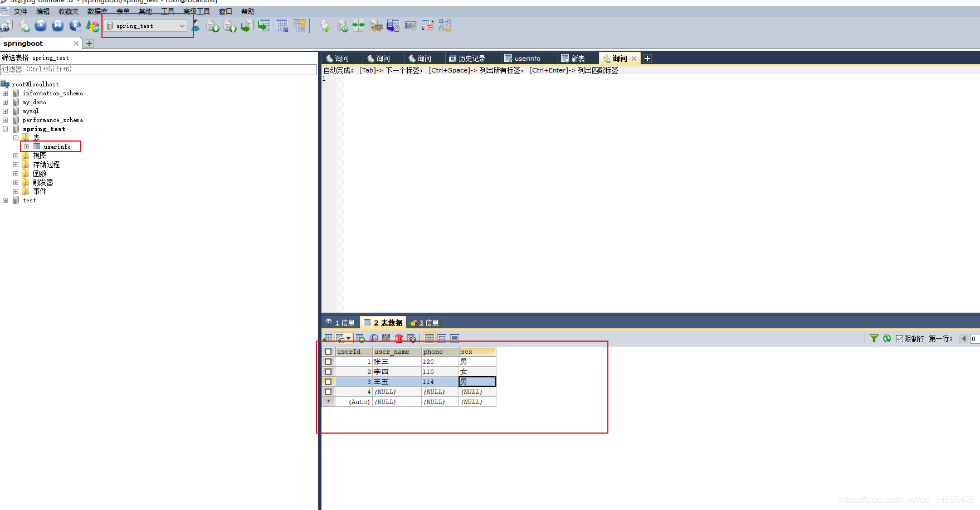Open the 文件 menu
The height and width of the screenshot is (510, 980).
(21, 11)
